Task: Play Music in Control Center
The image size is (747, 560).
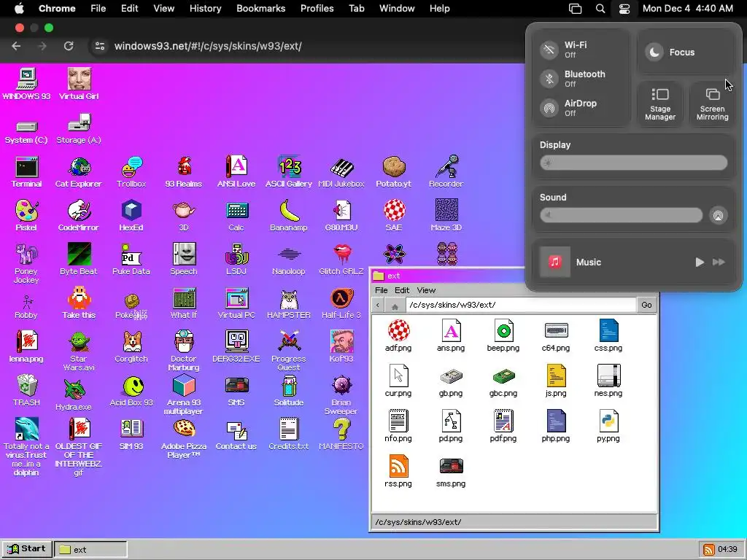Action: pyautogui.click(x=700, y=262)
